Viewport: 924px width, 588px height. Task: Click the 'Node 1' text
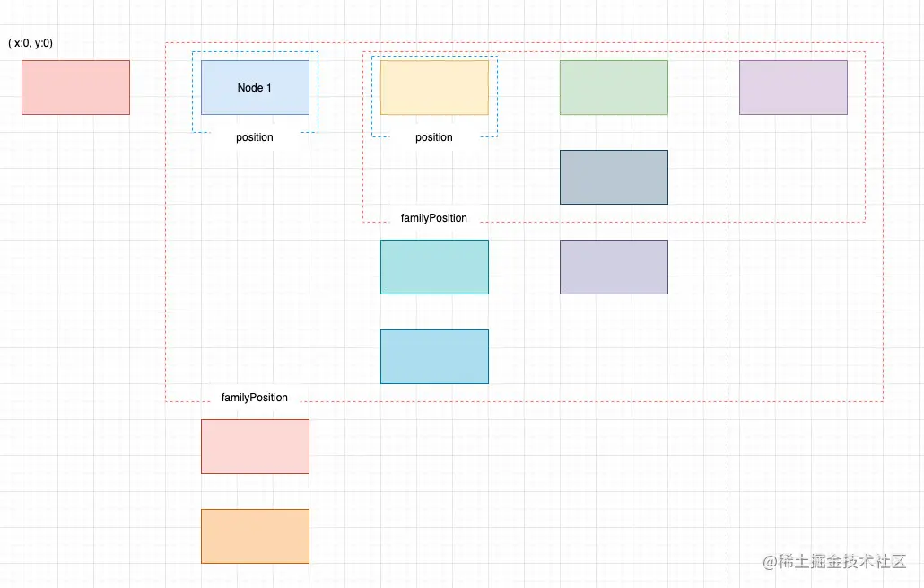pyautogui.click(x=255, y=88)
